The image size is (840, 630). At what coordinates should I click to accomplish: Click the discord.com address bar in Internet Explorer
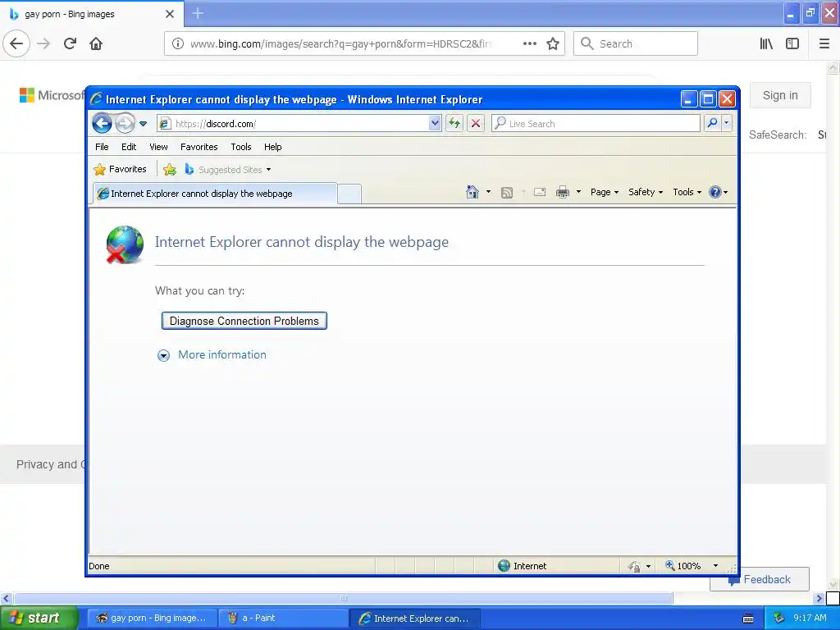(294, 124)
